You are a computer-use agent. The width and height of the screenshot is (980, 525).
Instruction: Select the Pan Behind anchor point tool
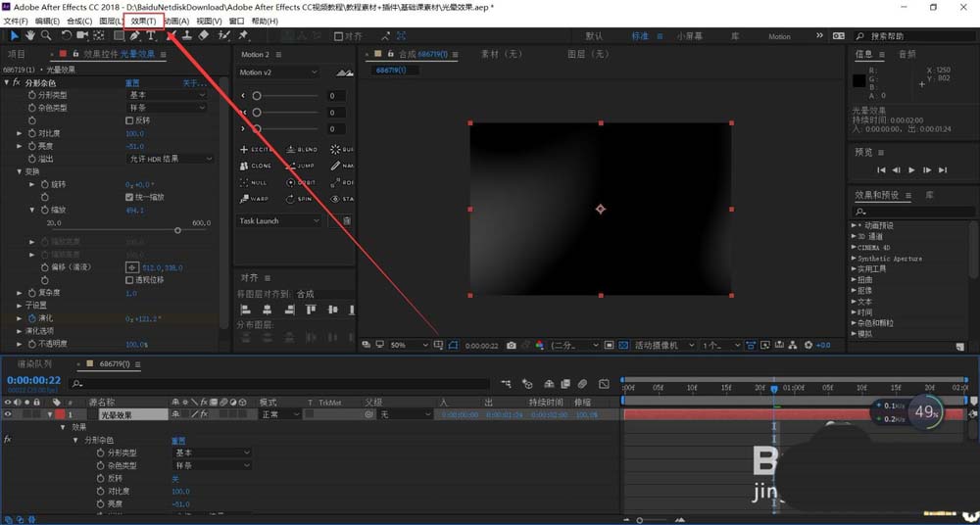point(99,35)
